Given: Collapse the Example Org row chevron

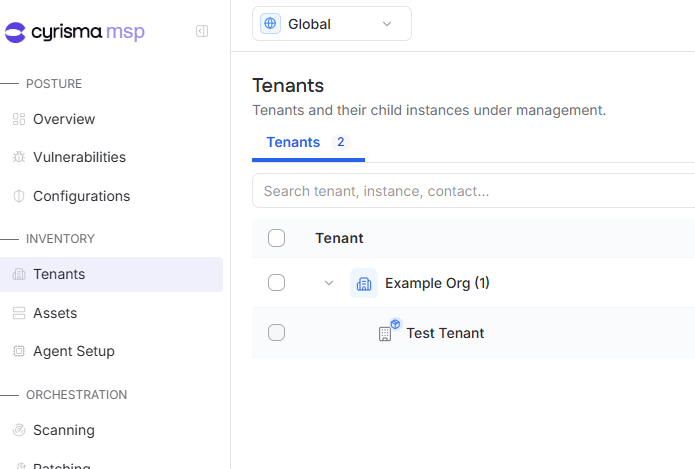Looking at the screenshot, I should point(328,283).
